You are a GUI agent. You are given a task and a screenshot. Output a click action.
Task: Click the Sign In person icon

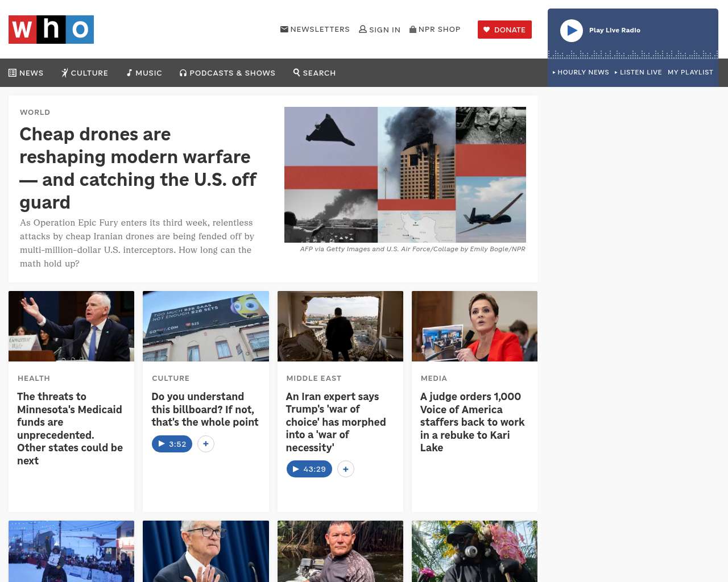pos(362,29)
